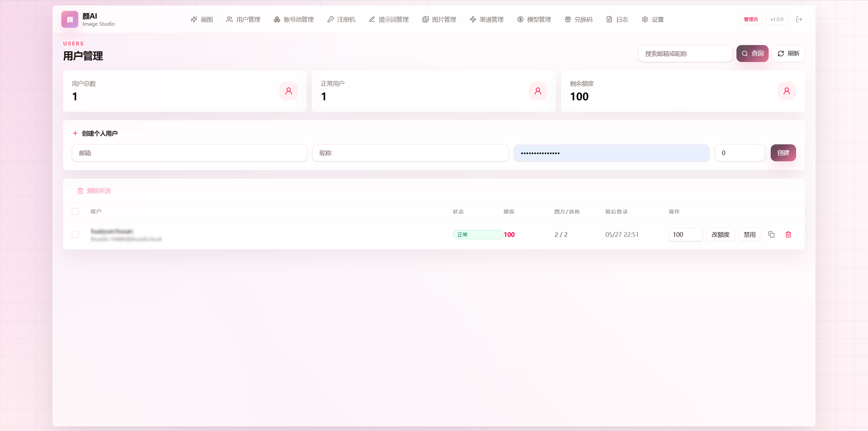Click the password field with dots
Image resolution: width=868 pixels, height=431 pixels.
[612, 153]
